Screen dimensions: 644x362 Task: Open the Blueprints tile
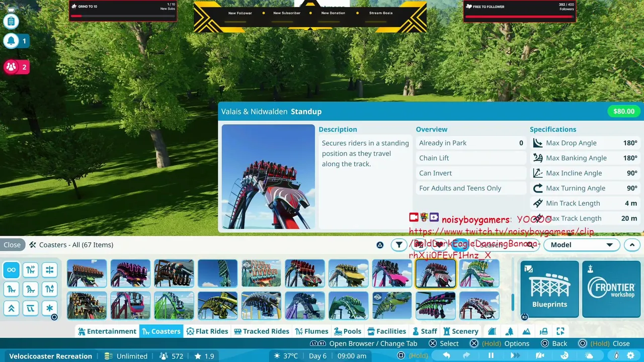(x=549, y=289)
